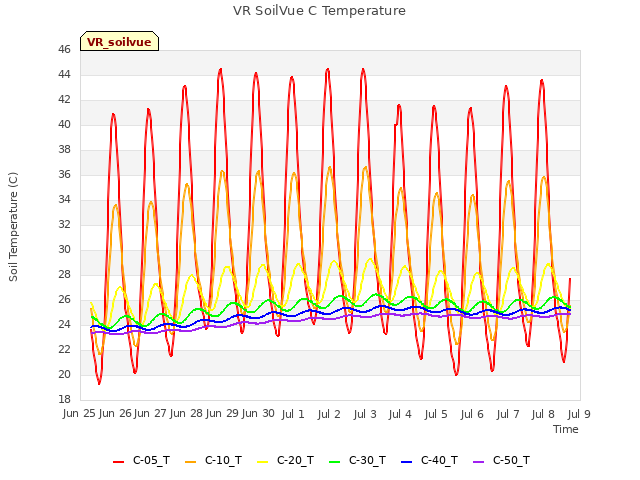Click the Jun 29 x-axis tick label
The width and height of the screenshot is (640, 480).
[222, 414]
